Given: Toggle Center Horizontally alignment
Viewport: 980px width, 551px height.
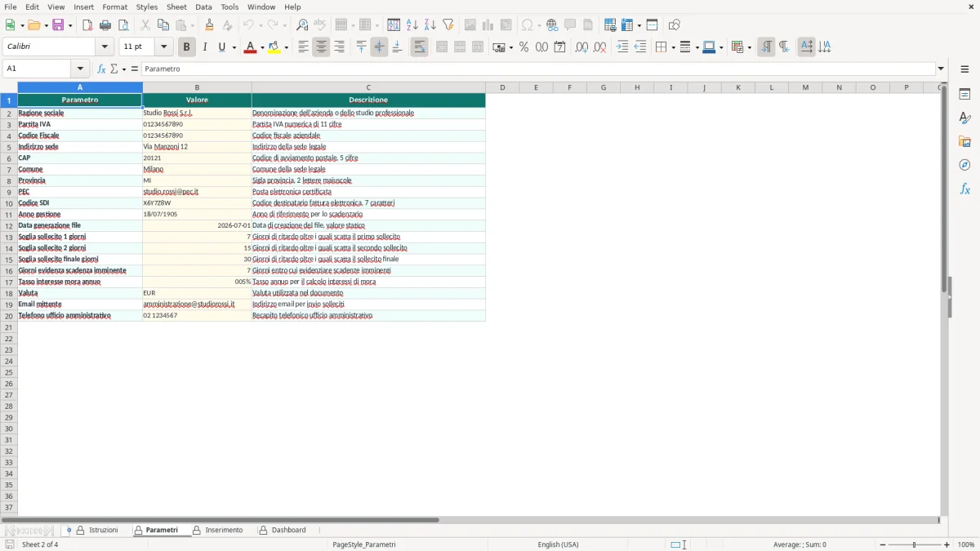Looking at the screenshot, I should coord(321,47).
